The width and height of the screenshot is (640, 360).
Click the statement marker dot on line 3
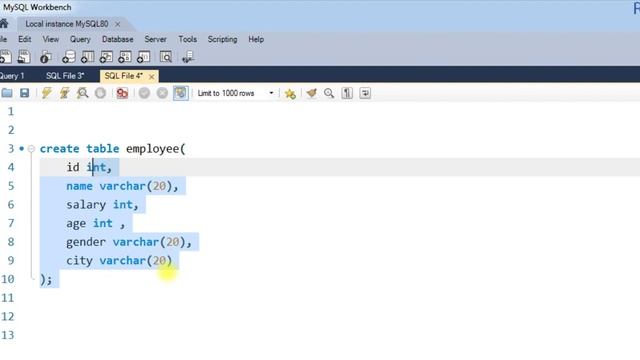coord(22,149)
